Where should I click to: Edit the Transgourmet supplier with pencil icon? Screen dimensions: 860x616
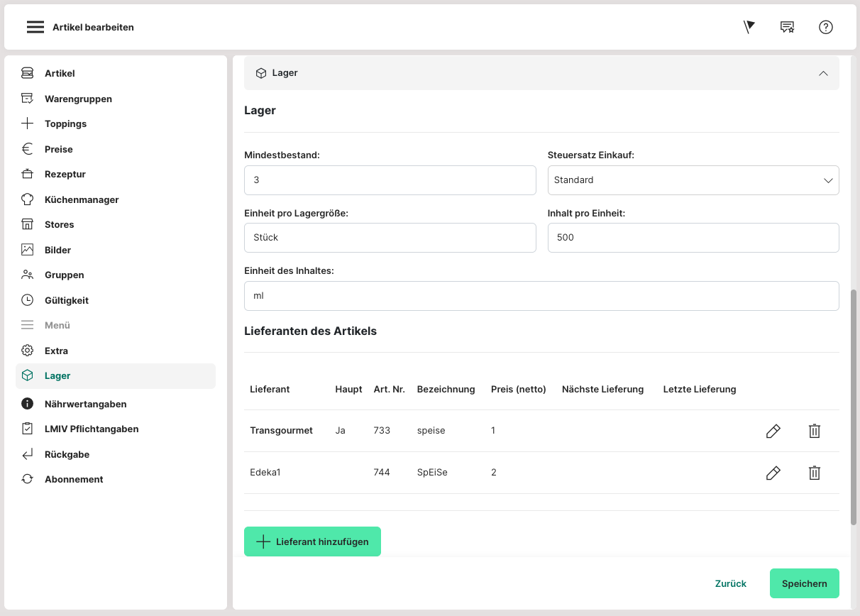(x=773, y=431)
